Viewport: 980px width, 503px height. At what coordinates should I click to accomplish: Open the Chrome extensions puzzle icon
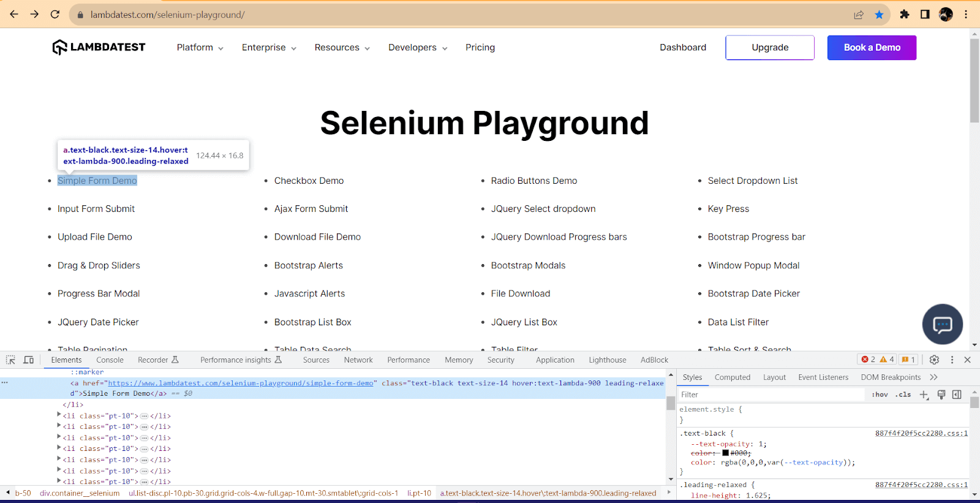coord(904,15)
